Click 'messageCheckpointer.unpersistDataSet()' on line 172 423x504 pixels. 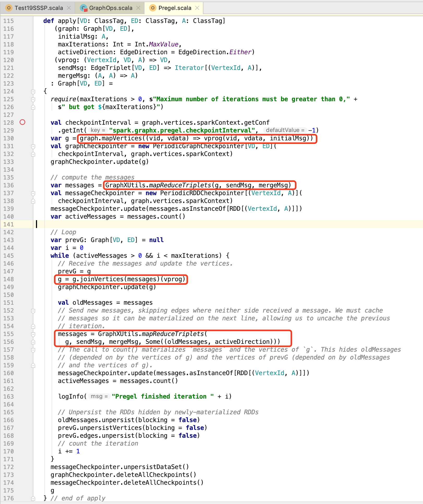pyautogui.click(x=120, y=467)
